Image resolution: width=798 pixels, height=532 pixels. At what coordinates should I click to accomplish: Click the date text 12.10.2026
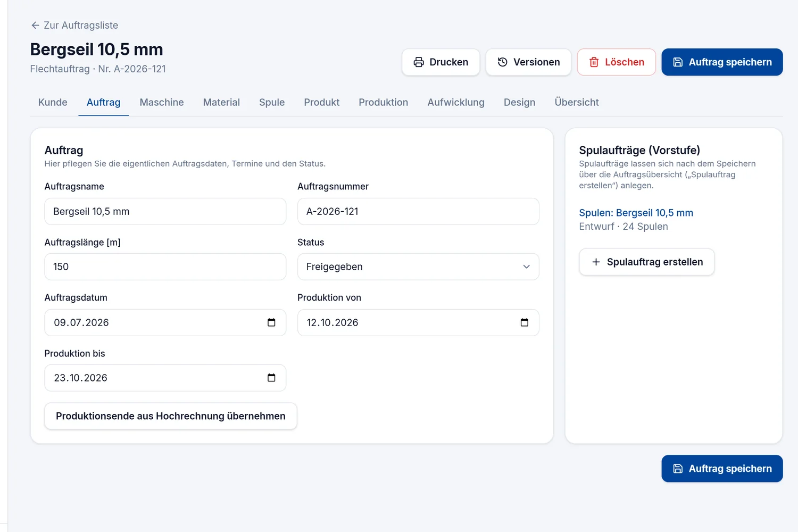coord(332,322)
